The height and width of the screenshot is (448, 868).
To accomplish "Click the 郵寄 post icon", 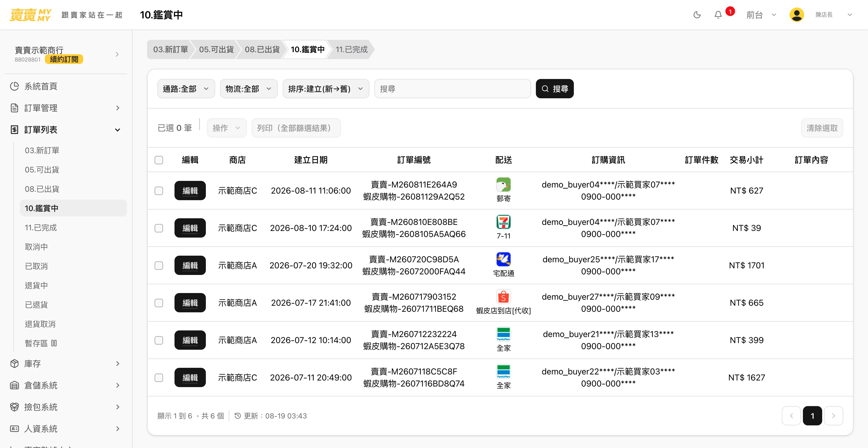I will [503, 185].
